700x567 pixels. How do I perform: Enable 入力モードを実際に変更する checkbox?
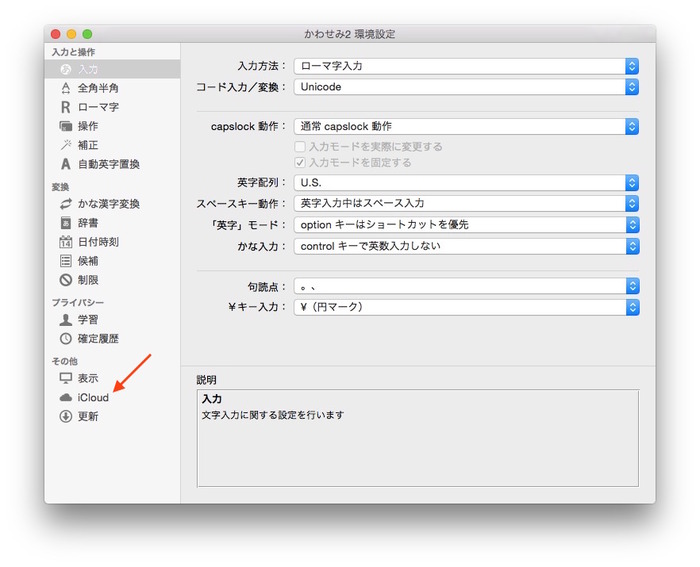pos(300,146)
